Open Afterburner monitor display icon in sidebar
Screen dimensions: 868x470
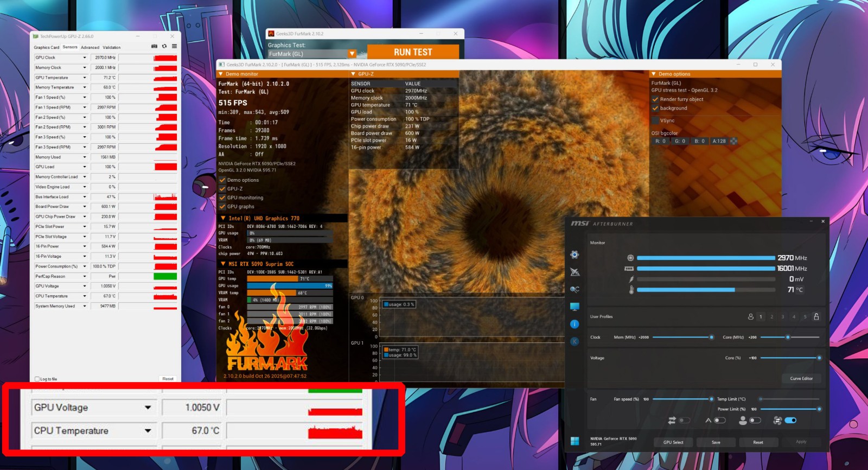575,307
